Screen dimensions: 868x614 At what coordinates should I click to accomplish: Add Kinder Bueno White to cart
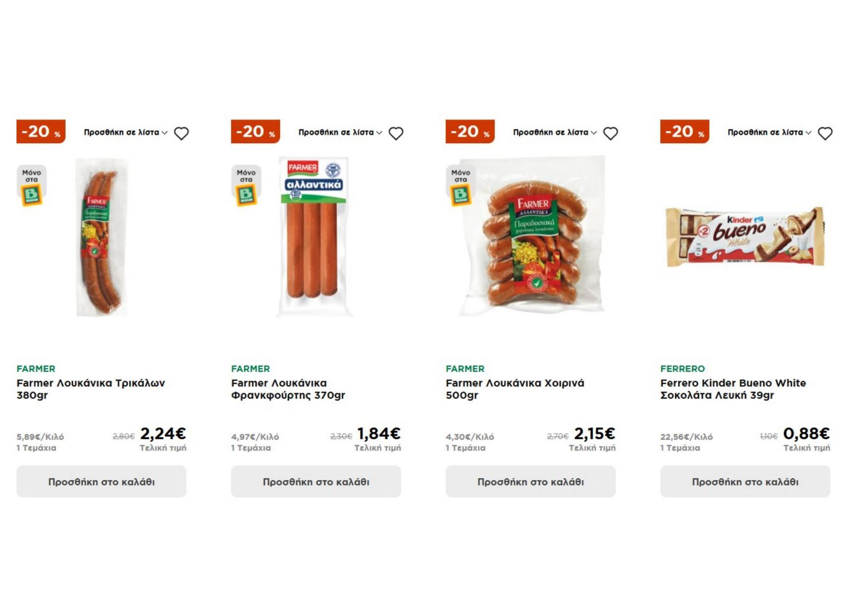click(745, 481)
